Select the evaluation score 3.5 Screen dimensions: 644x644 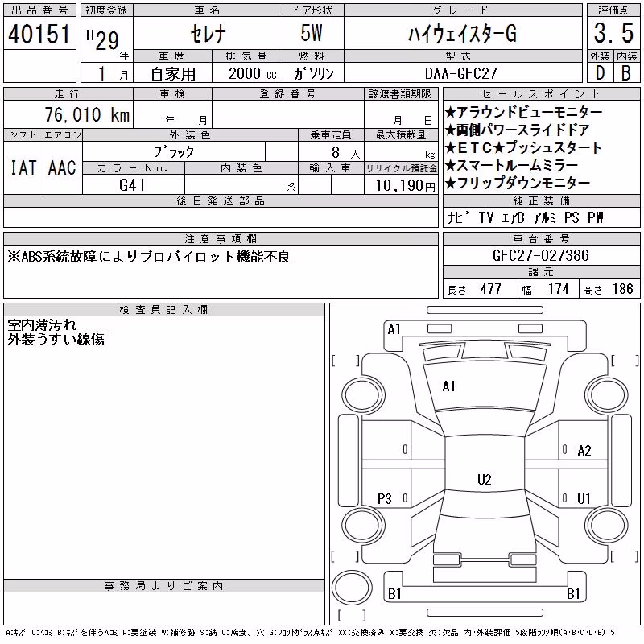613,33
